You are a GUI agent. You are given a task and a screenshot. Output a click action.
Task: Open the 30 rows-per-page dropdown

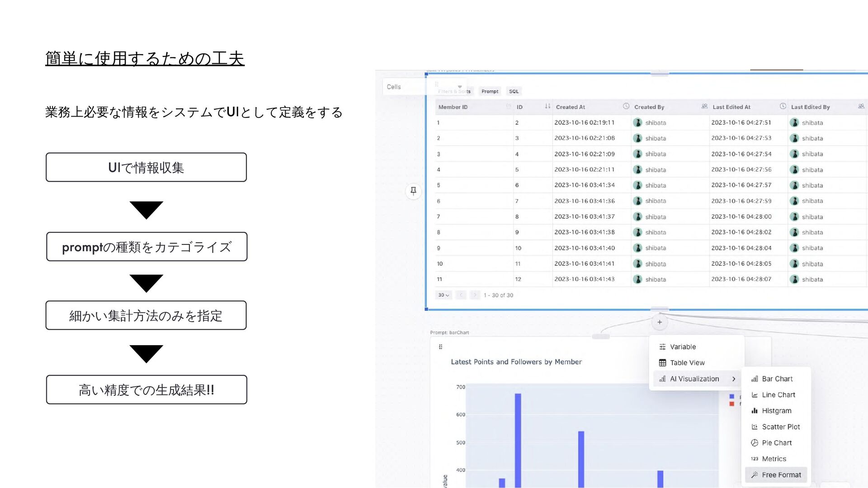(x=443, y=295)
